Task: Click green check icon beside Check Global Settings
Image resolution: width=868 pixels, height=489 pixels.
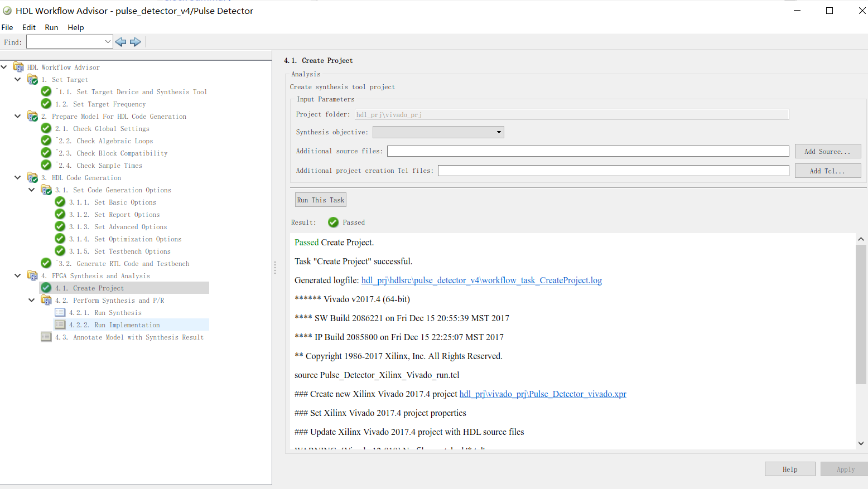Action: coord(46,128)
